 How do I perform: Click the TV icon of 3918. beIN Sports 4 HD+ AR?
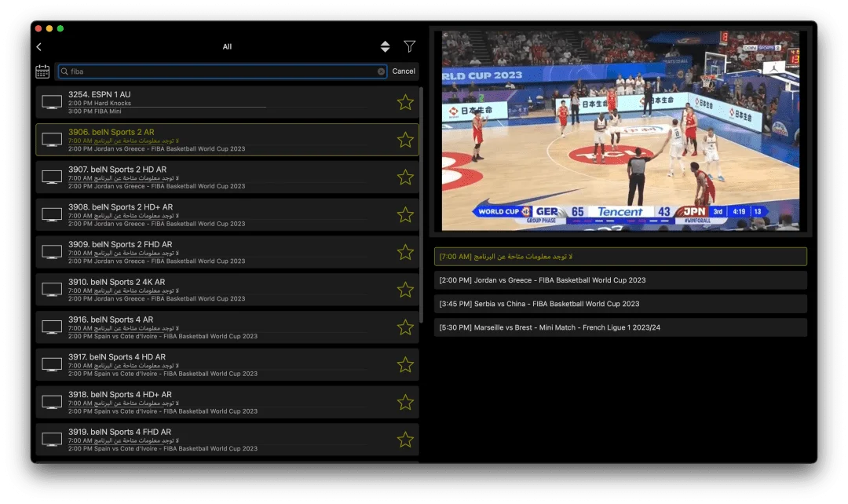point(52,402)
